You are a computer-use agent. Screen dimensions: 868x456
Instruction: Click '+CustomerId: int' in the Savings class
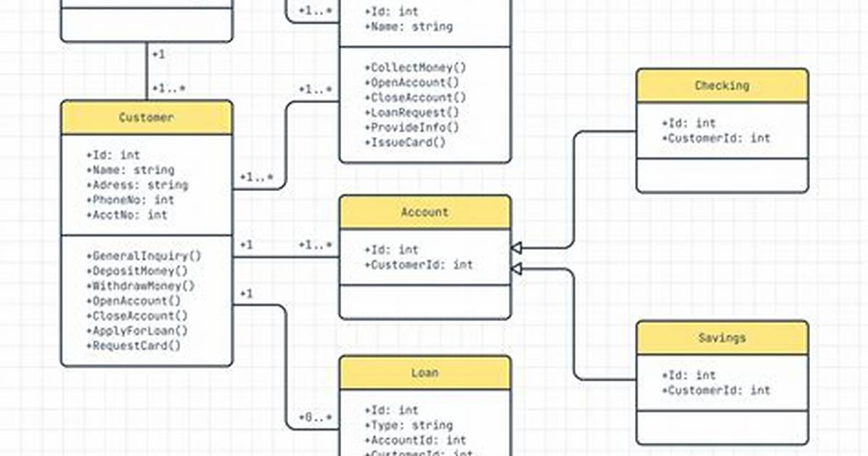[x=716, y=390]
